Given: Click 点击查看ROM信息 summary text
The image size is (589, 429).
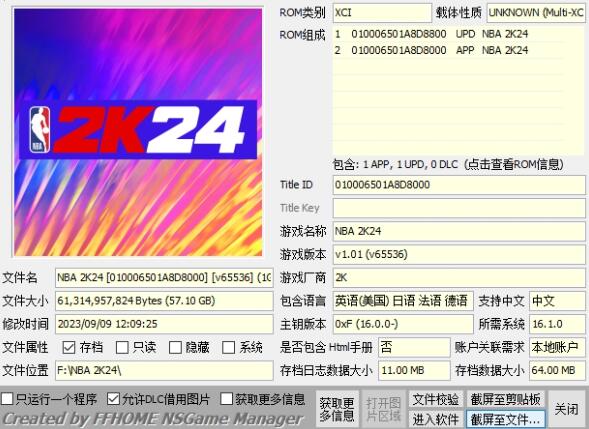Looking at the screenshot, I should click(513, 165).
